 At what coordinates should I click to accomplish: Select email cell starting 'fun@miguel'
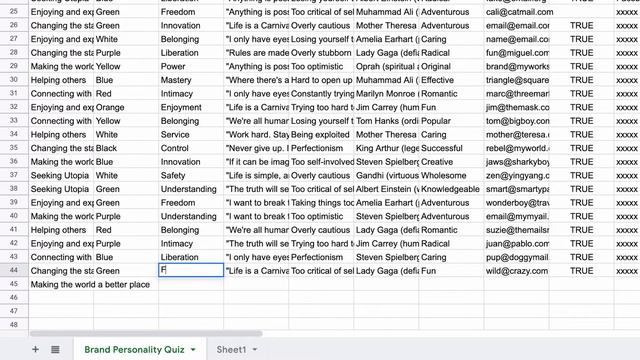(x=517, y=53)
